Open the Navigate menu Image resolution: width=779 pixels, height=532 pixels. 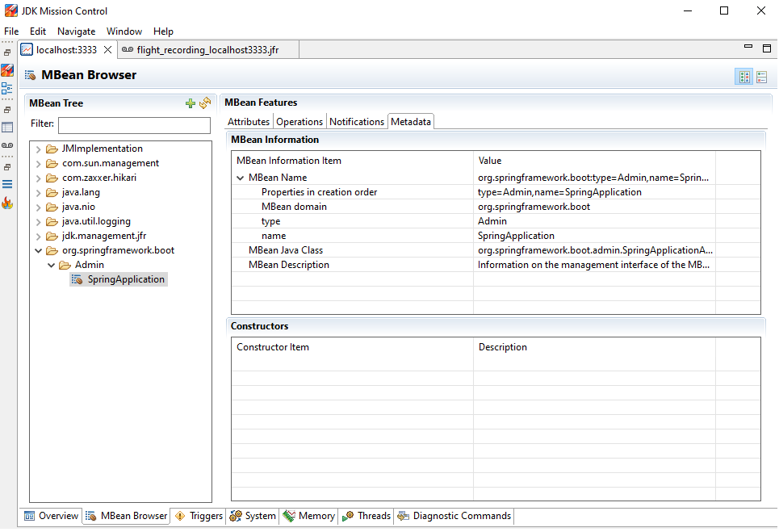pos(76,31)
